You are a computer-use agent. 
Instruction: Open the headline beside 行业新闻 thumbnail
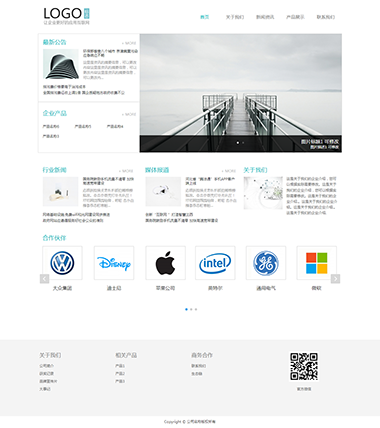pos(108,181)
